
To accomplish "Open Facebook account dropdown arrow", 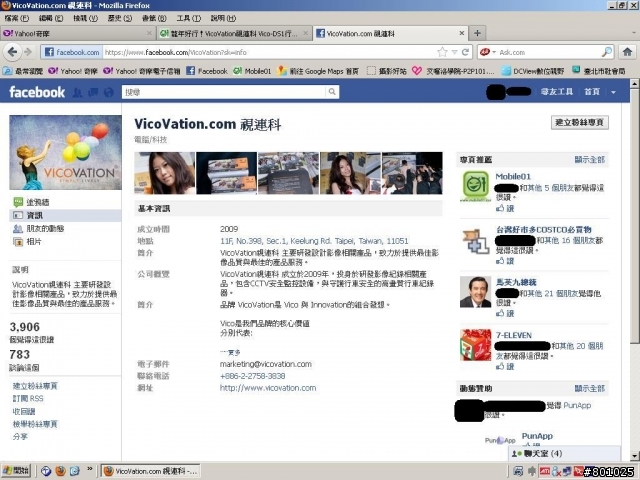I will click(613, 92).
